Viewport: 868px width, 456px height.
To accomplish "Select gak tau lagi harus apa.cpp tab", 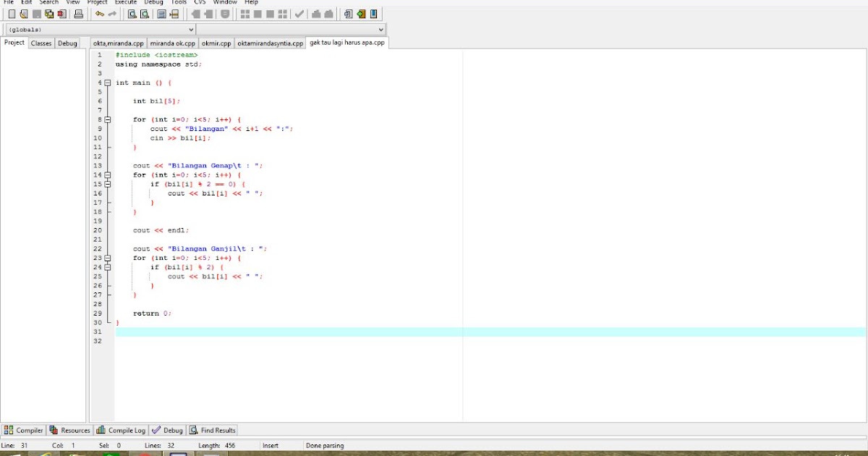I will [x=347, y=43].
